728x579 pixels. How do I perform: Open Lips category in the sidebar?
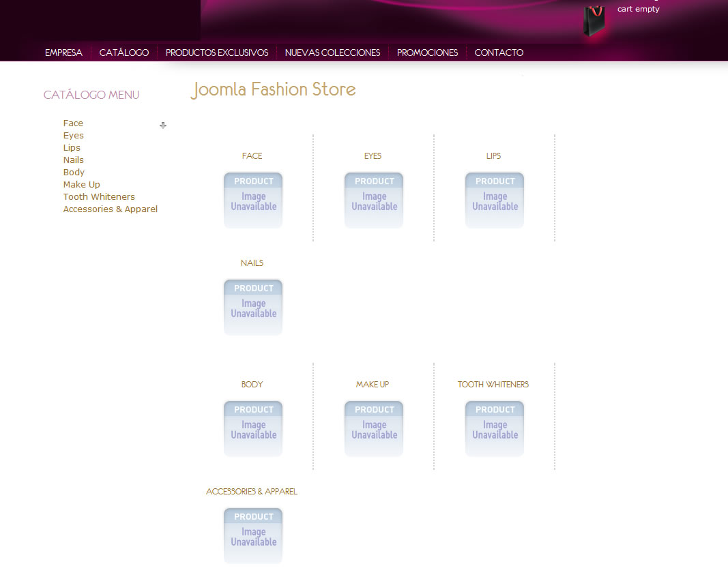point(72,147)
